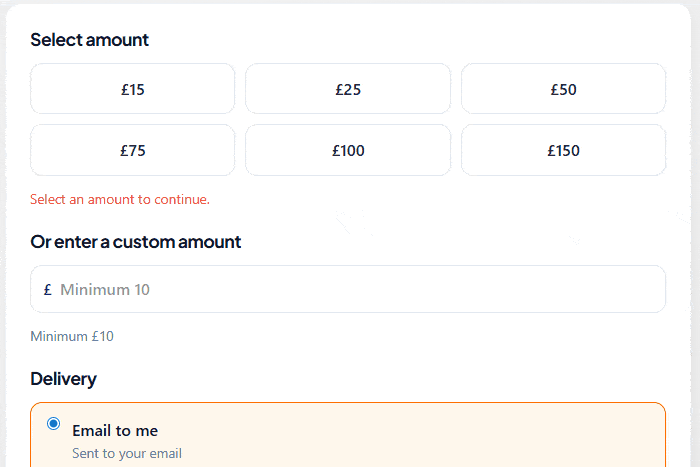Select the £15 amount option
This screenshot has width=700, height=467.
coord(133,89)
